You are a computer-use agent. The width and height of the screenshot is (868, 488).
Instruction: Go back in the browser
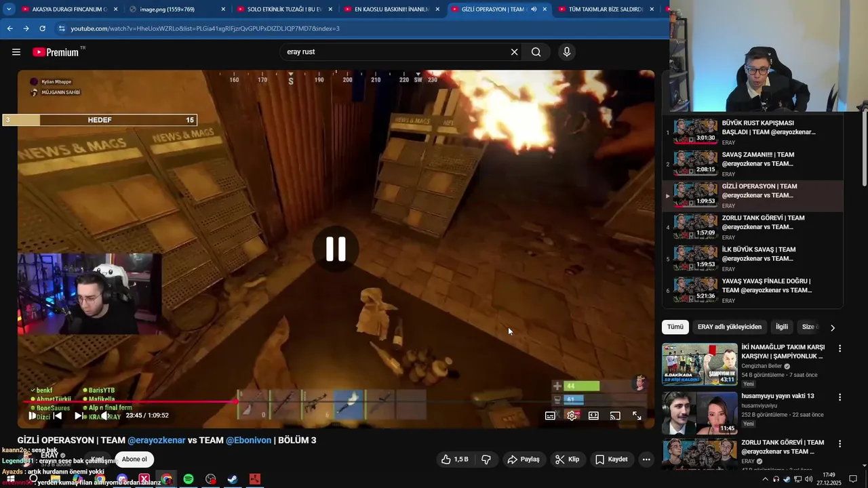[x=9, y=28]
